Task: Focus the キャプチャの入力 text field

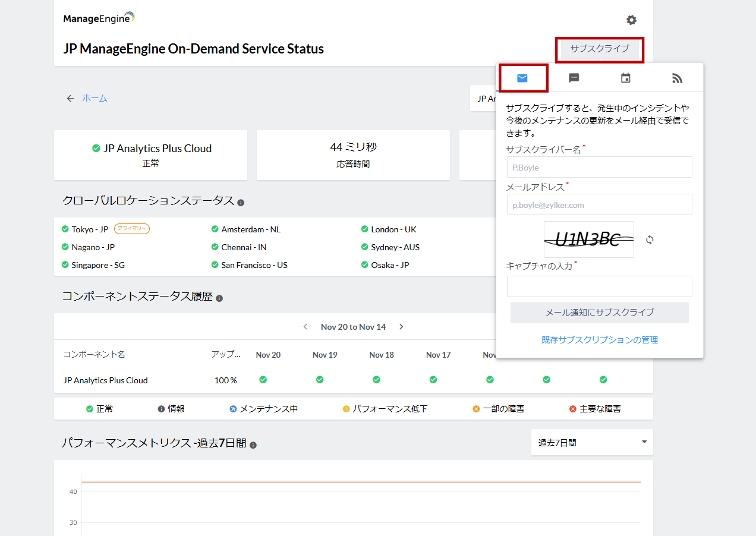Action: coord(599,286)
